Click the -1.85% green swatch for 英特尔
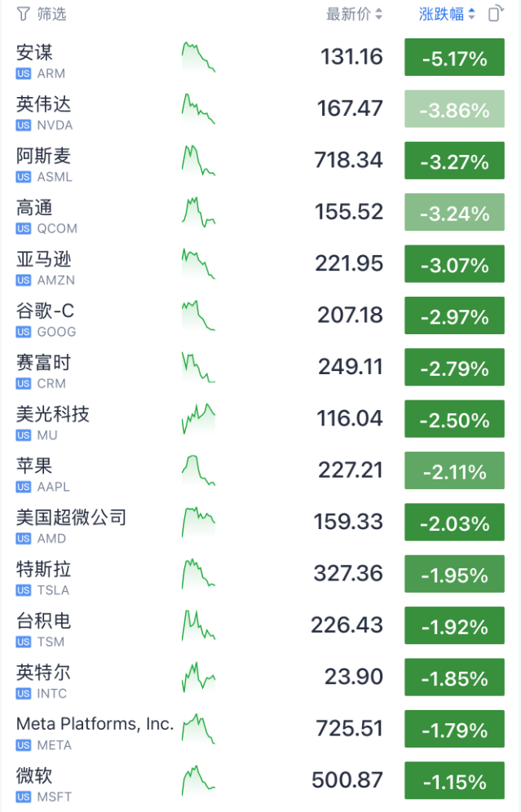Screen dimensions: 521x812 [454, 677]
